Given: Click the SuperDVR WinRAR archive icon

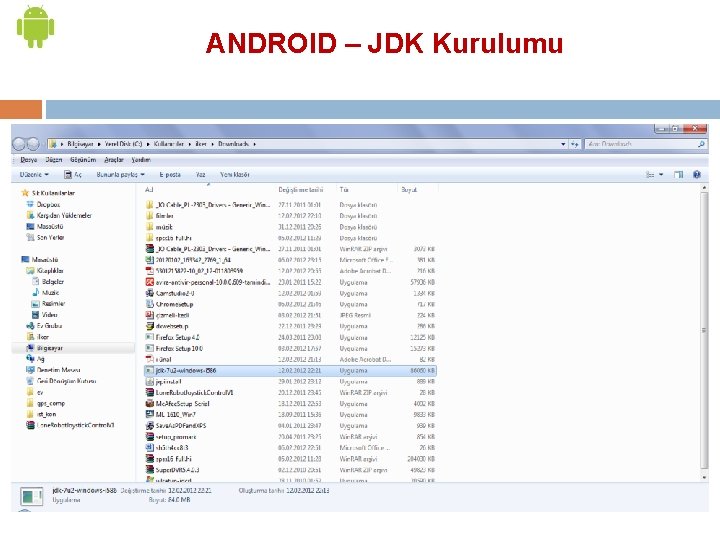Looking at the screenshot, I should click(150, 470).
